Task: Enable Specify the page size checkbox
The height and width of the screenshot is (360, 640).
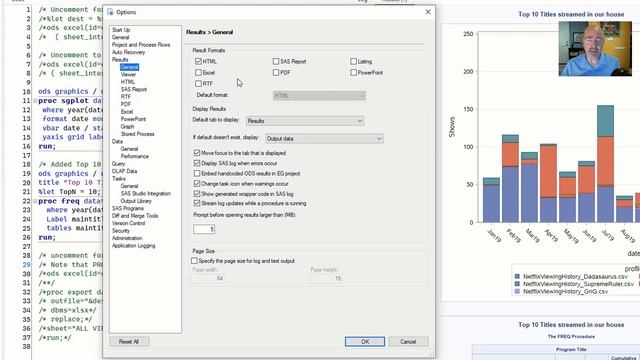Action: (194, 260)
